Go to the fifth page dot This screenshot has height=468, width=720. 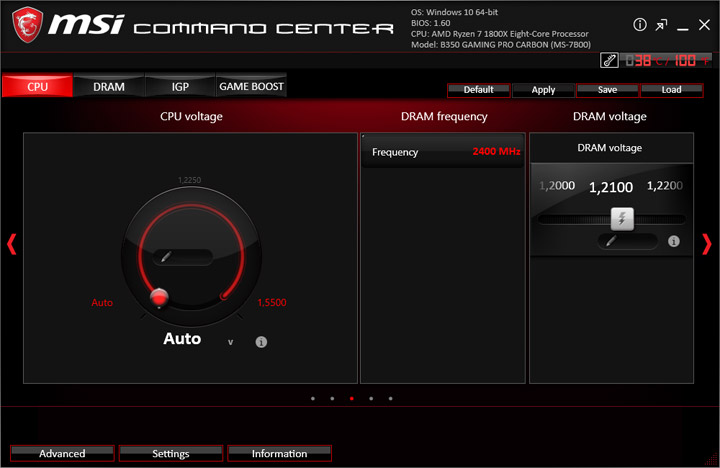(x=390, y=399)
